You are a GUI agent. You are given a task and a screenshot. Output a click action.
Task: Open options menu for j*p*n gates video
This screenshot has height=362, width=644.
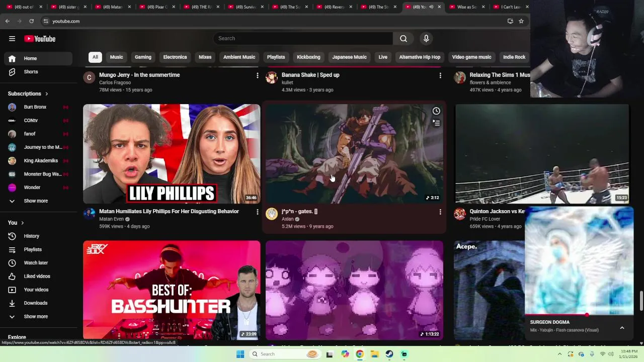[440, 212]
